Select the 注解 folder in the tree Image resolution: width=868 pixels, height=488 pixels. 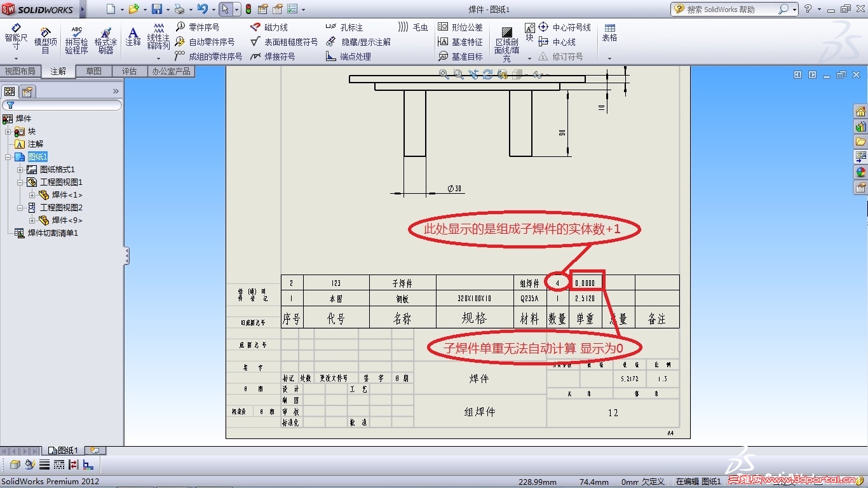29,144
